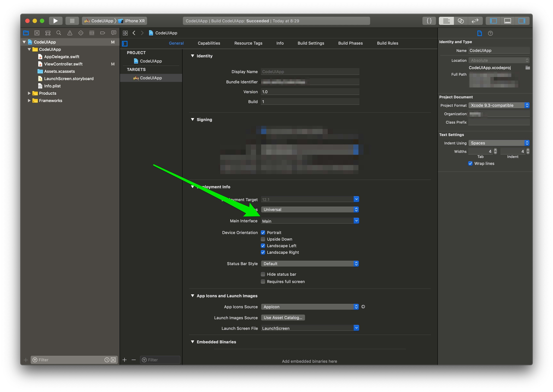Select ViewController.swift in navigator

tap(63, 64)
